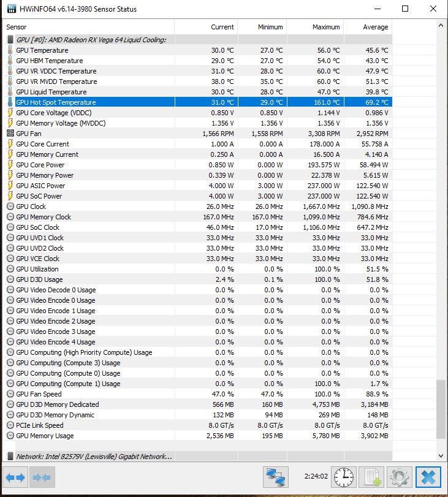Click the fan icon beside GPU Fan

coord(10,134)
